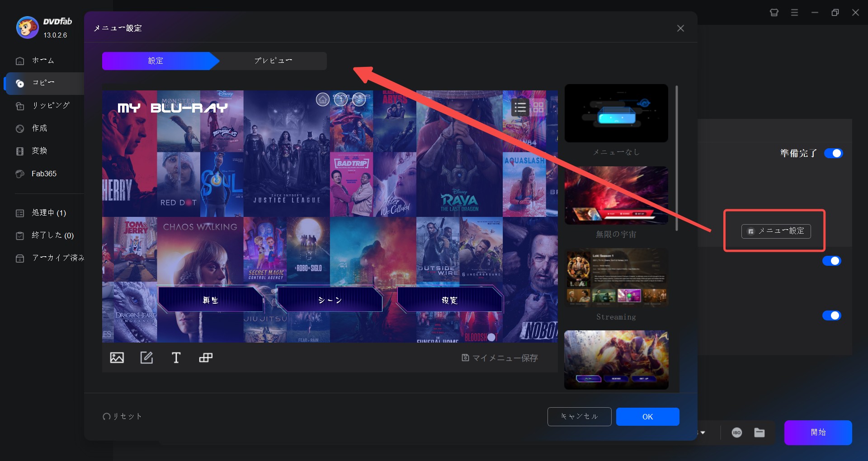
Task: Choose the メニューなし template thumbnail
Action: pyautogui.click(x=616, y=113)
